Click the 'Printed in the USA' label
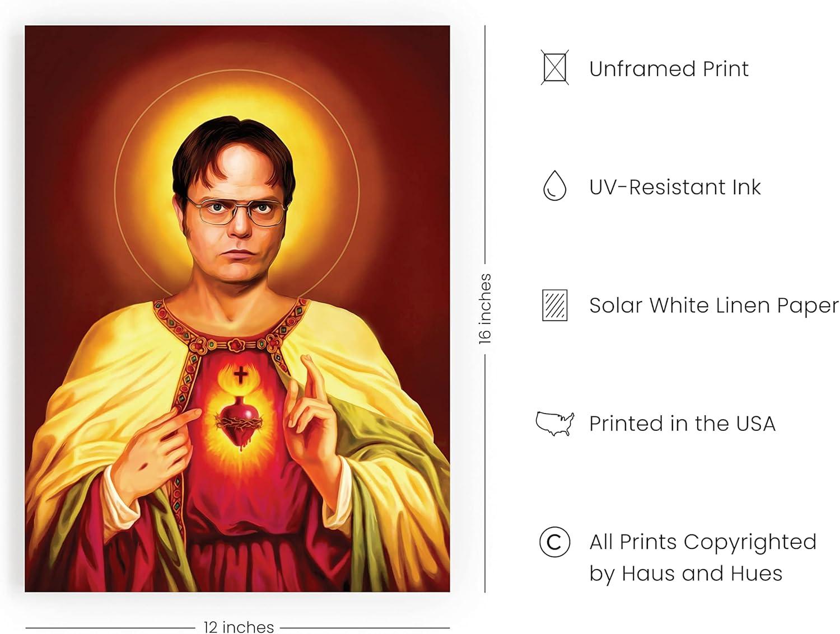This screenshot has height=634, width=840. [682, 424]
